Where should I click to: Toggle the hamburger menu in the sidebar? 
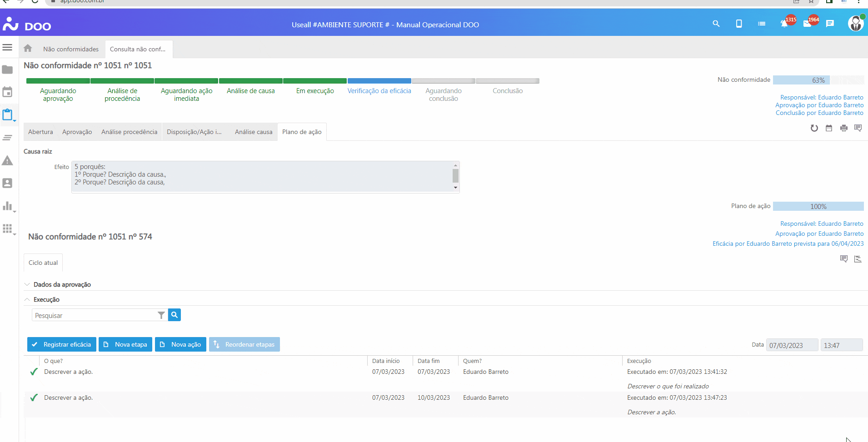click(x=7, y=47)
